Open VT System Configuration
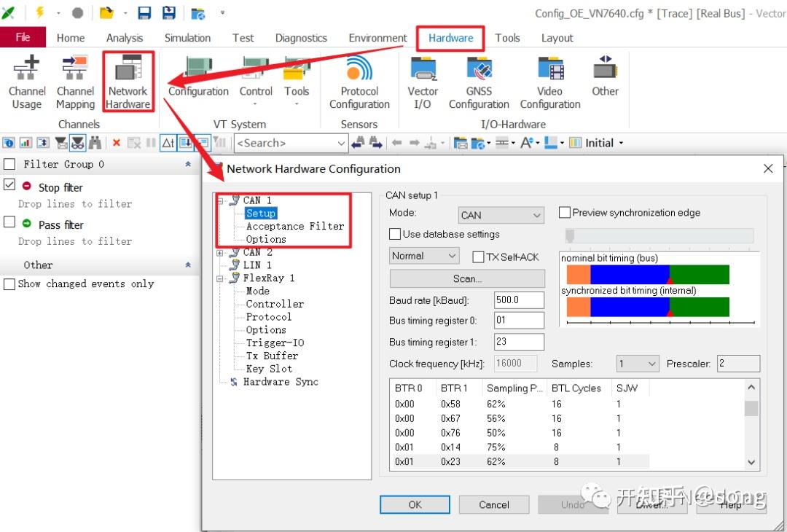 pos(198,78)
